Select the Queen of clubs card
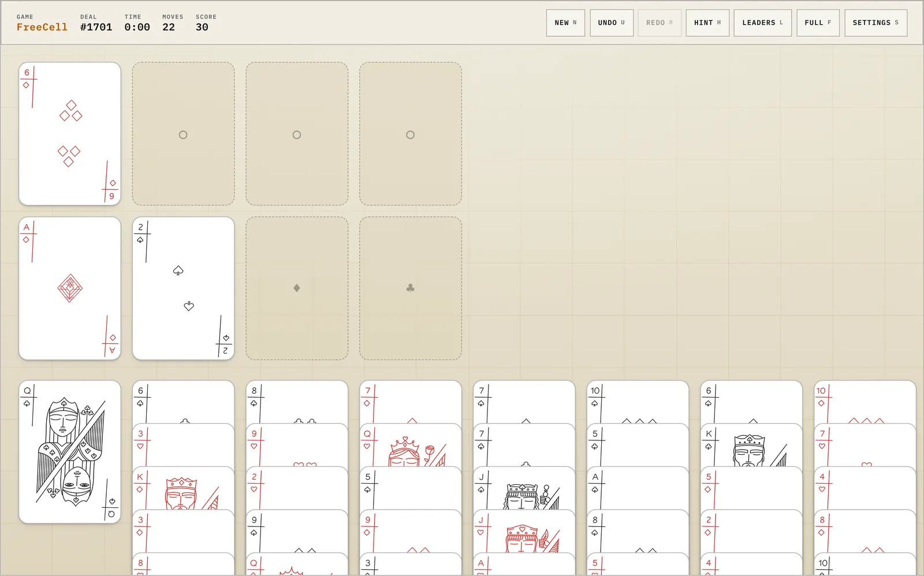The width and height of the screenshot is (924, 576). pyautogui.click(x=70, y=452)
